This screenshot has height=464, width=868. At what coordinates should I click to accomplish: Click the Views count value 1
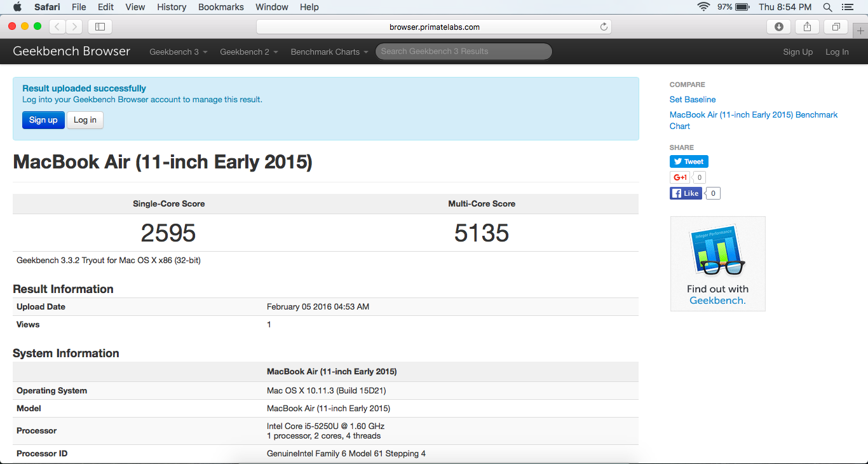pyautogui.click(x=269, y=324)
